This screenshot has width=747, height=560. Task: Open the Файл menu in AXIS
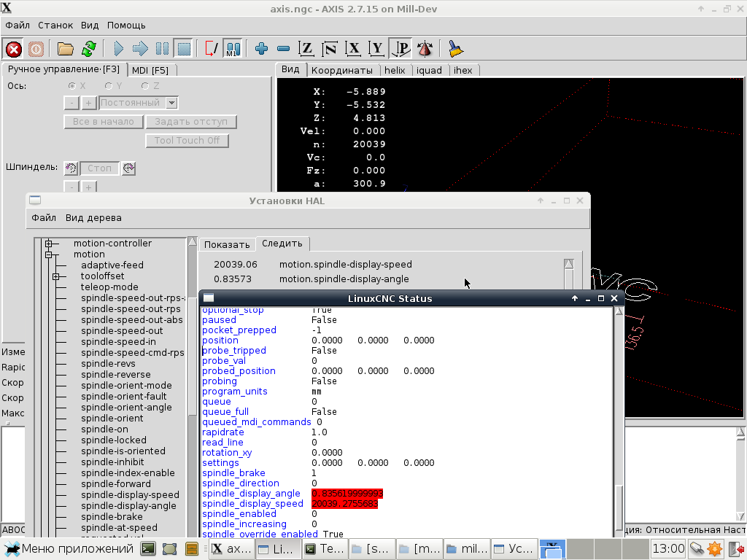(x=18, y=26)
